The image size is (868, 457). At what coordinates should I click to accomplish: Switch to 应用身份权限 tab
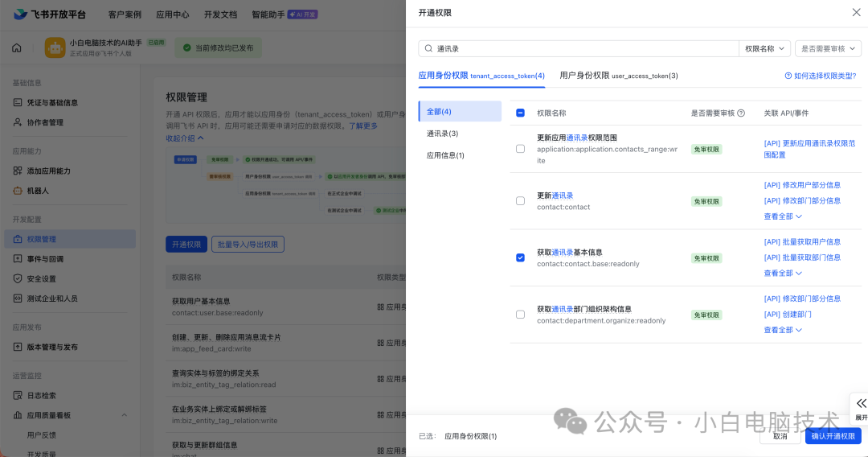coord(481,76)
